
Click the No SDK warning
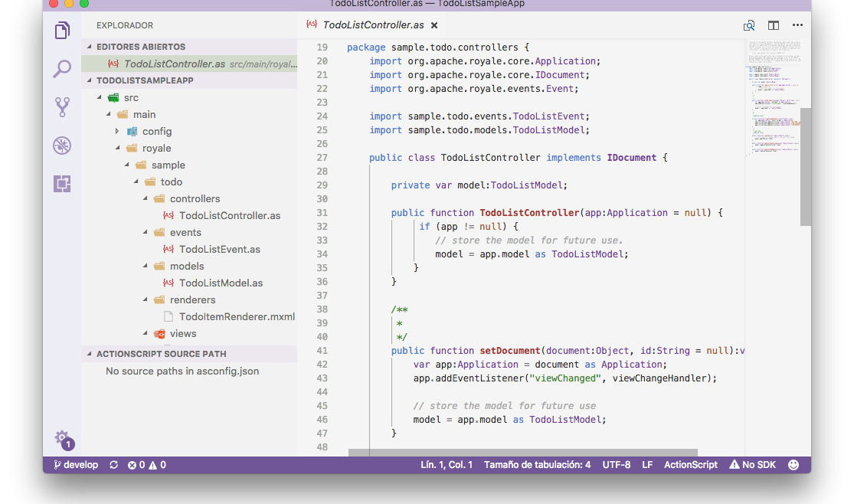(x=752, y=465)
